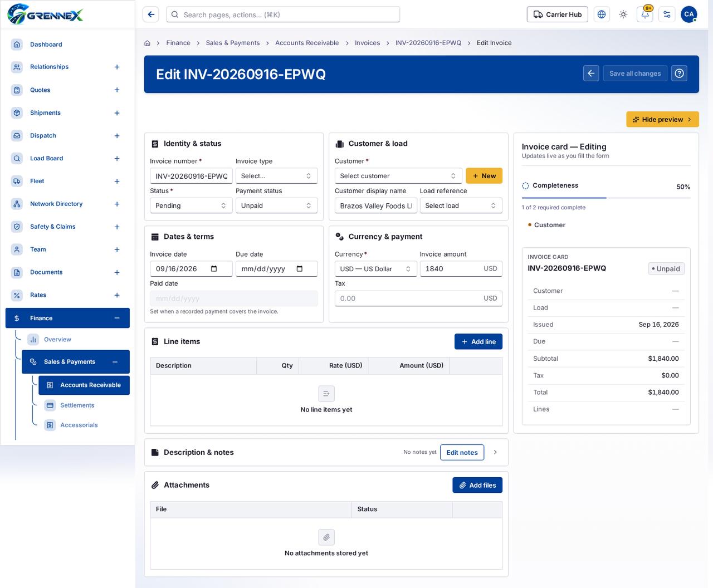Click the Shipments cube icon
The image size is (713, 588).
pos(17,113)
